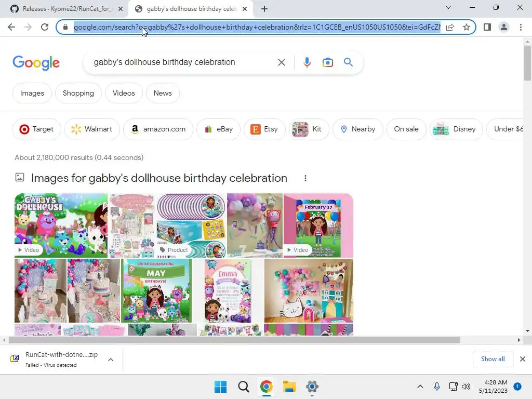
Task: Bookmark this tab with the star icon
Action: [x=467, y=27]
